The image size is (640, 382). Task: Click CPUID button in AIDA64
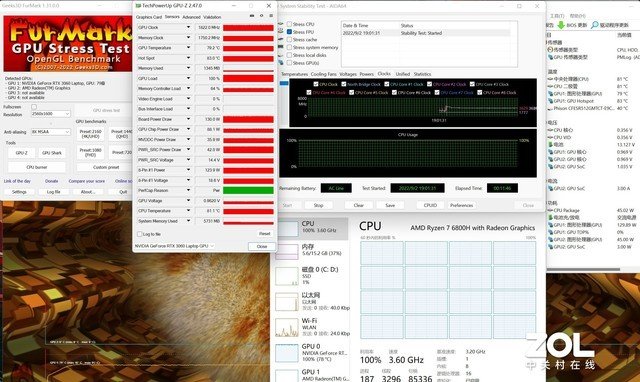pyautogui.click(x=430, y=205)
